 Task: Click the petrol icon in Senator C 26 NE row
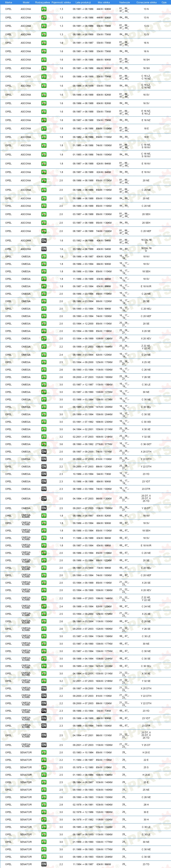pyautogui.click(x=44, y=797)
